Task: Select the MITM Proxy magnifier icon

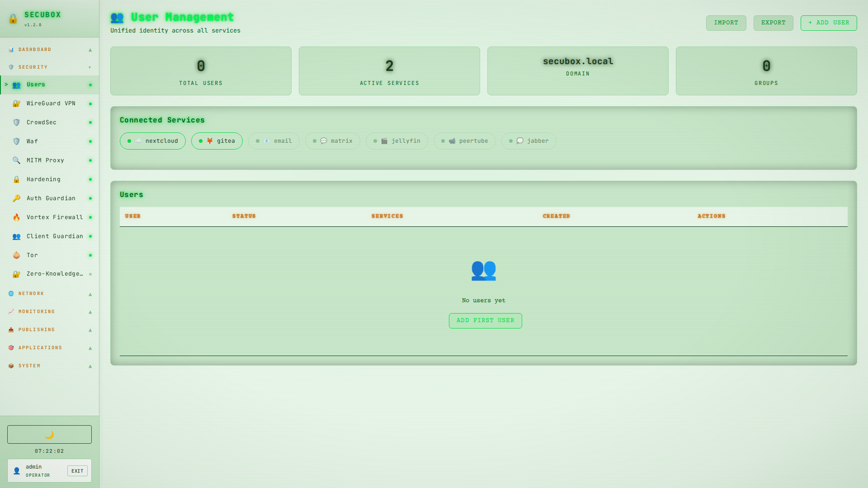Action: pos(16,160)
